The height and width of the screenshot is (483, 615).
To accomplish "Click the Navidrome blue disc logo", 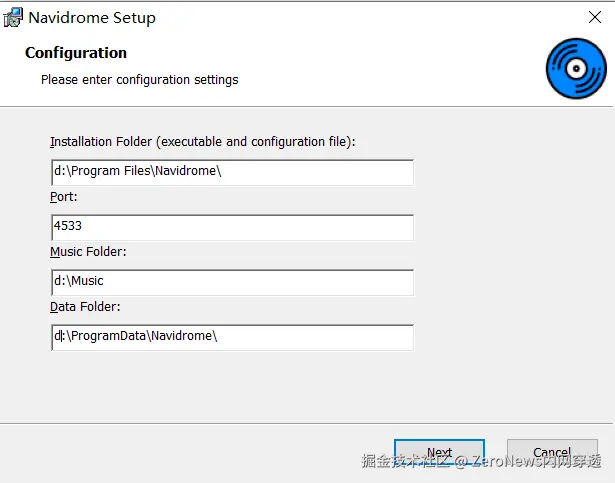I will 576,68.
